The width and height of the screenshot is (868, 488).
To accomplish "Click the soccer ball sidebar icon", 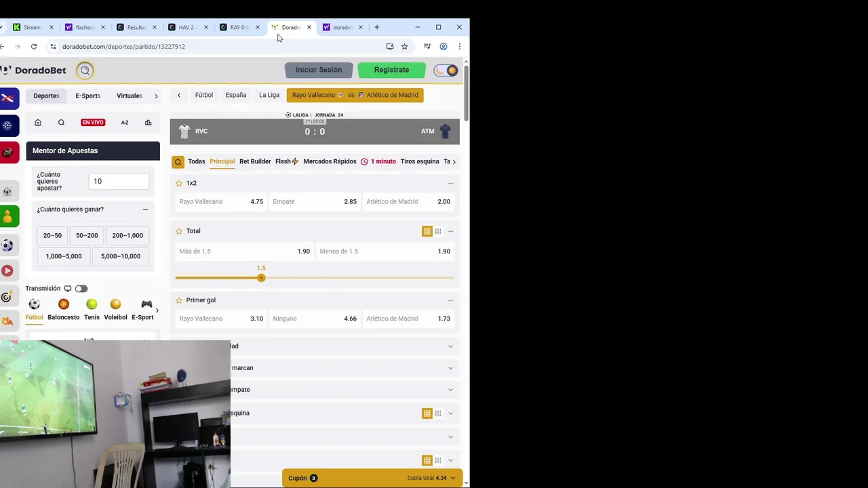I will click(x=7, y=245).
